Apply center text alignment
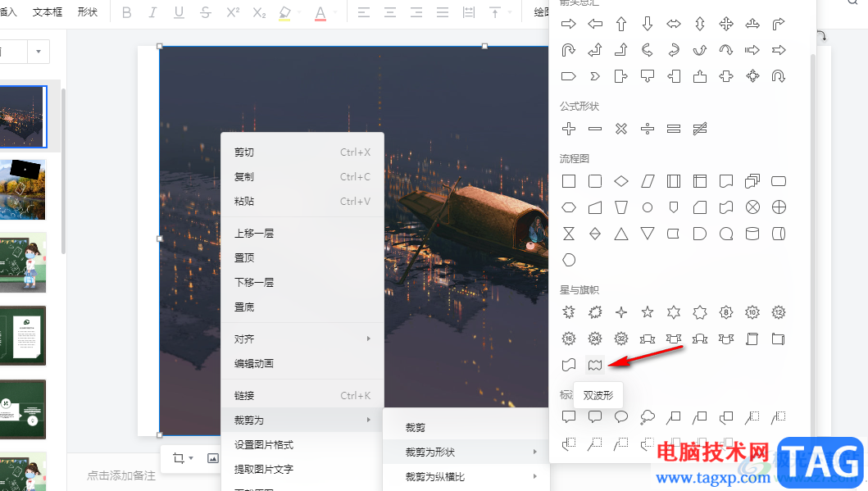 389,12
